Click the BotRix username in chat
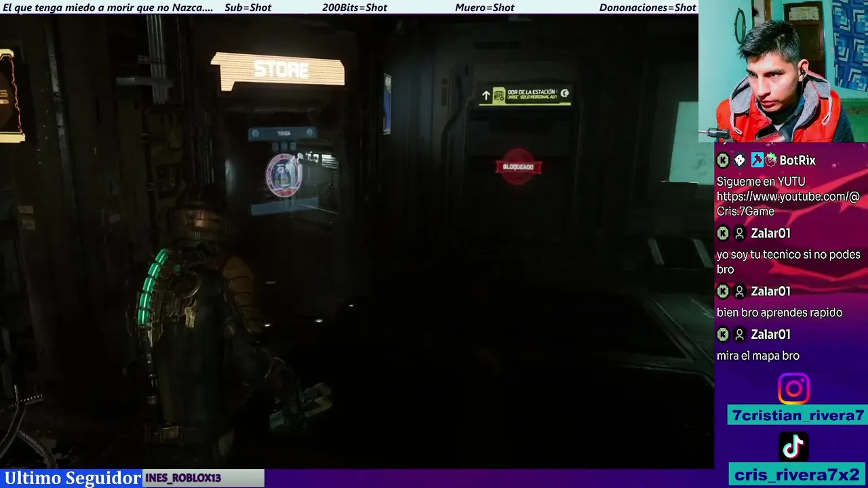Viewport: 868px width, 488px height. [x=797, y=161]
